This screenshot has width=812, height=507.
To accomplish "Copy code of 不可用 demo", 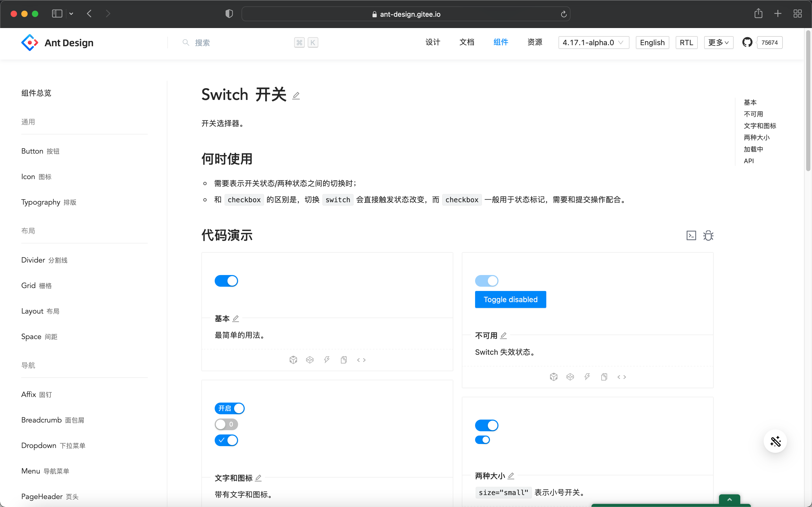I will (x=604, y=377).
